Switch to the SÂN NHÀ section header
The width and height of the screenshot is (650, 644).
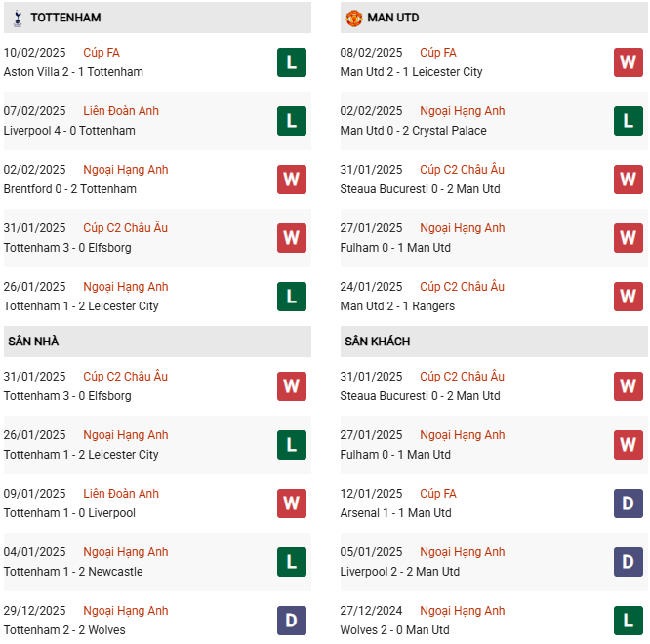coord(33,342)
